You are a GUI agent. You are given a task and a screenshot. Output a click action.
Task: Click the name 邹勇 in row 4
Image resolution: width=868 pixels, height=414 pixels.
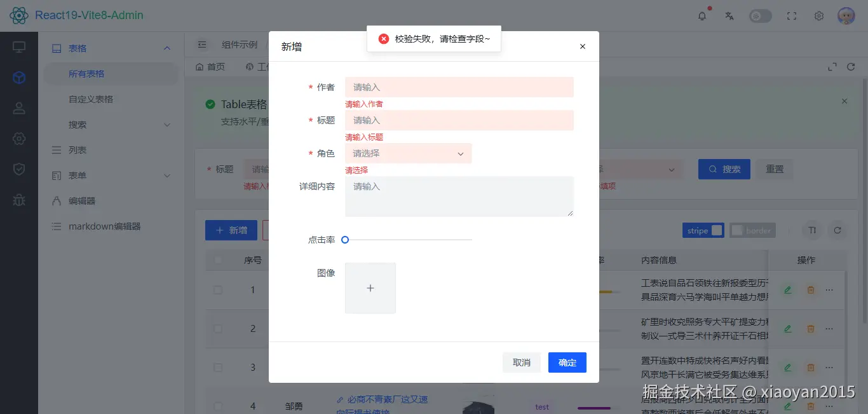click(x=294, y=406)
